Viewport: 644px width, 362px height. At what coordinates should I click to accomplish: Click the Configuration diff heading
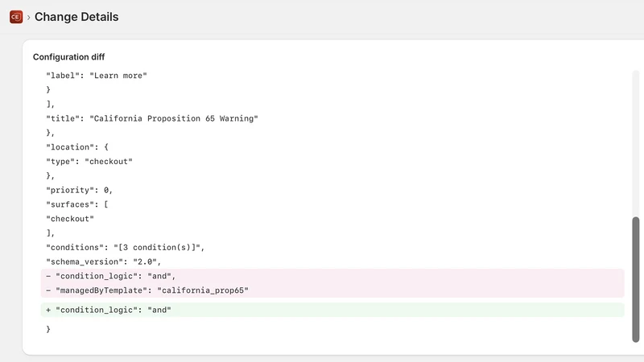(x=68, y=57)
